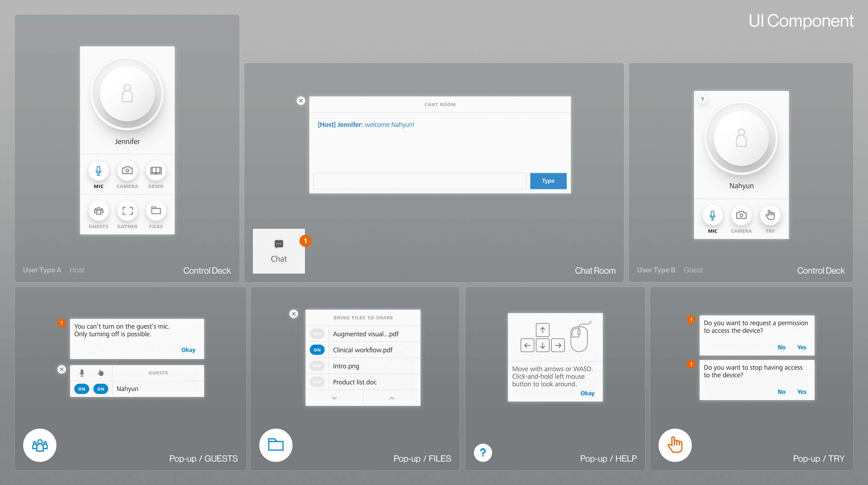Open the Chat tile with notification badge
Viewport: 868px width, 485px height.
279,251
